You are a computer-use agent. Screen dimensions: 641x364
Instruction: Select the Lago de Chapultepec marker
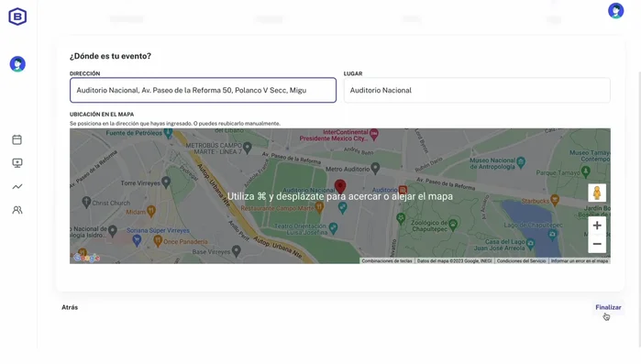(553, 234)
